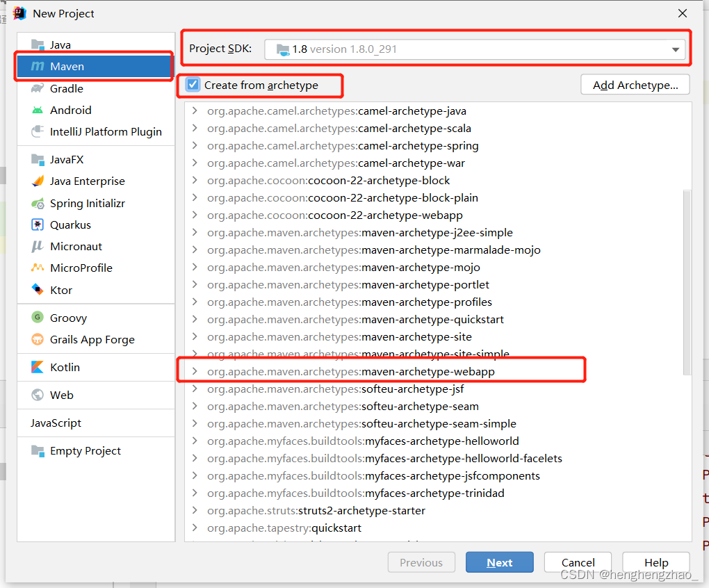Click the Grails App Forge icon
Viewport: 709px width, 588px height.
pyautogui.click(x=38, y=339)
